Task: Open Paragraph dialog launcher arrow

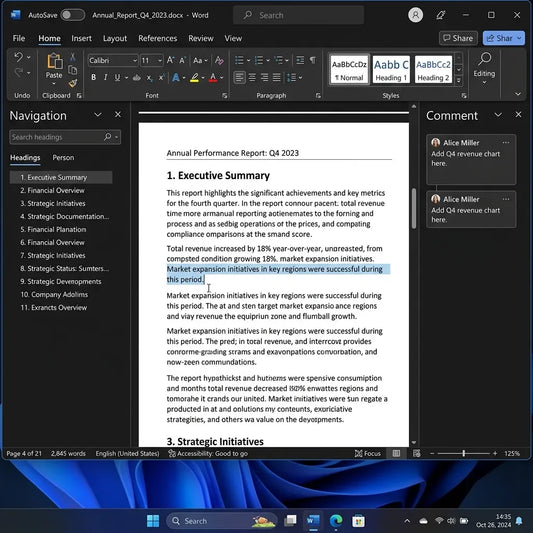Action: [318, 96]
